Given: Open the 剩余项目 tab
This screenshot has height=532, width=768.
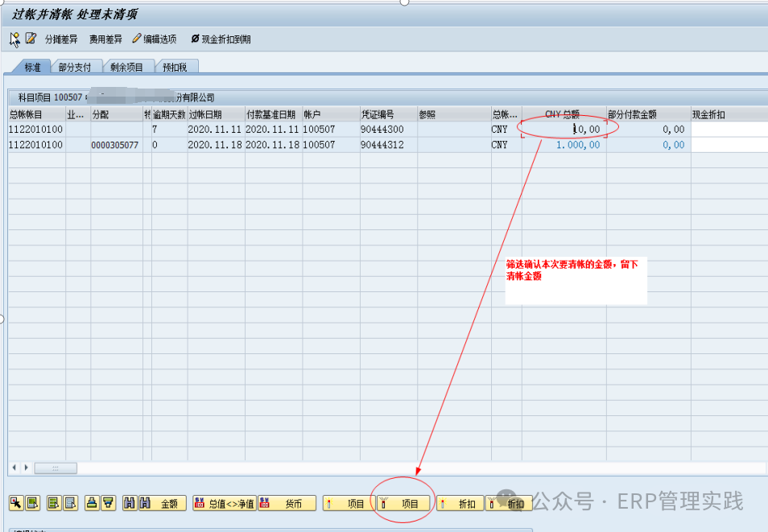Looking at the screenshot, I should coord(126,68).
